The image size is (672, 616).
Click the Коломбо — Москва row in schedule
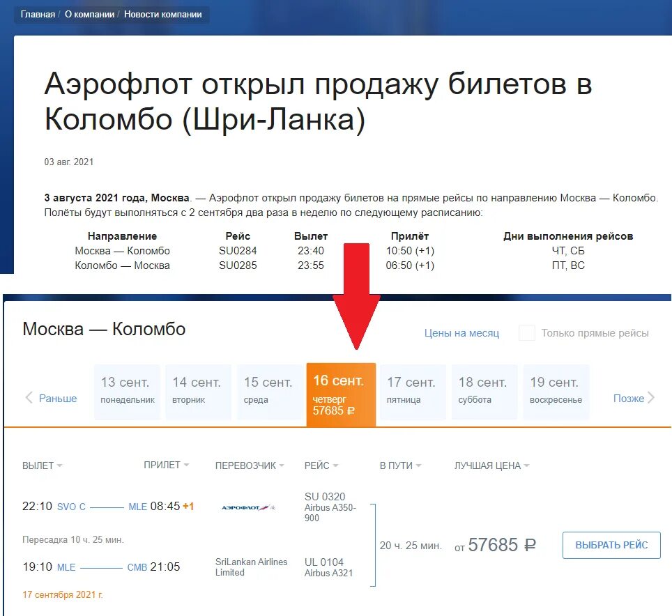tap(122, 265)
